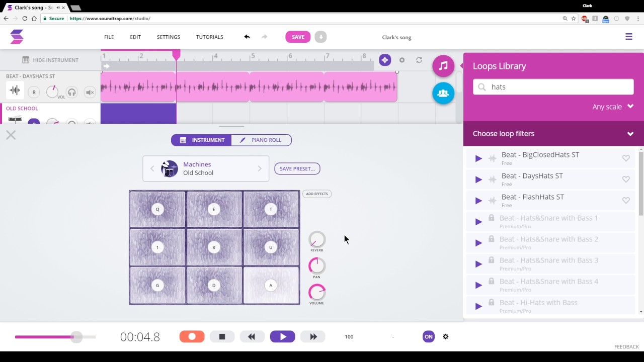Open the File menu
Viewport: 644px width, 362px height.
109,37
